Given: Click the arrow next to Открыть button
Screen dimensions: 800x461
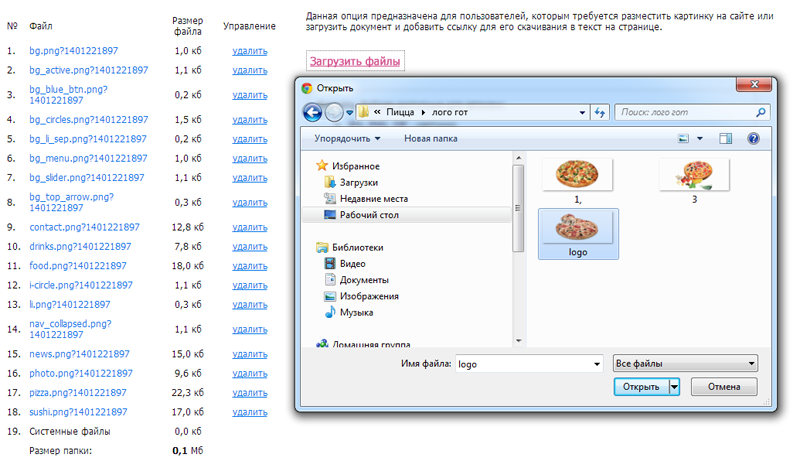Looking at the screenshot, I should pos(675,387).
